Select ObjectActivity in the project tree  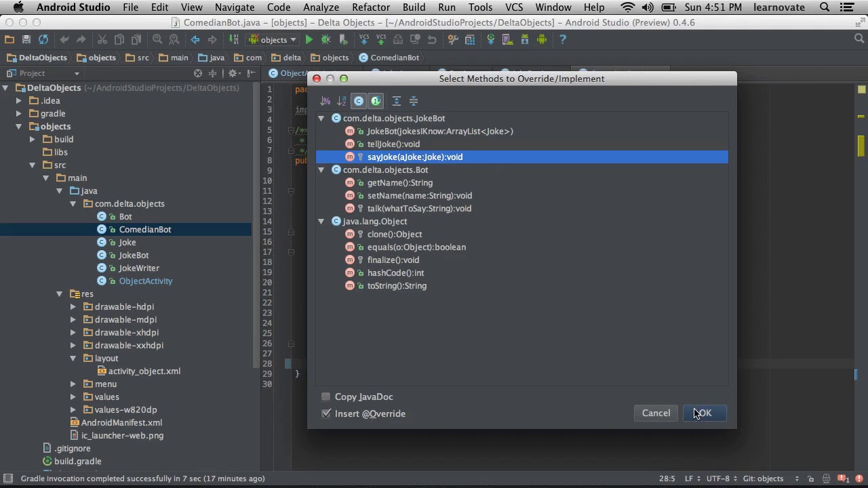pyautogui.click(x=146, y=281)
